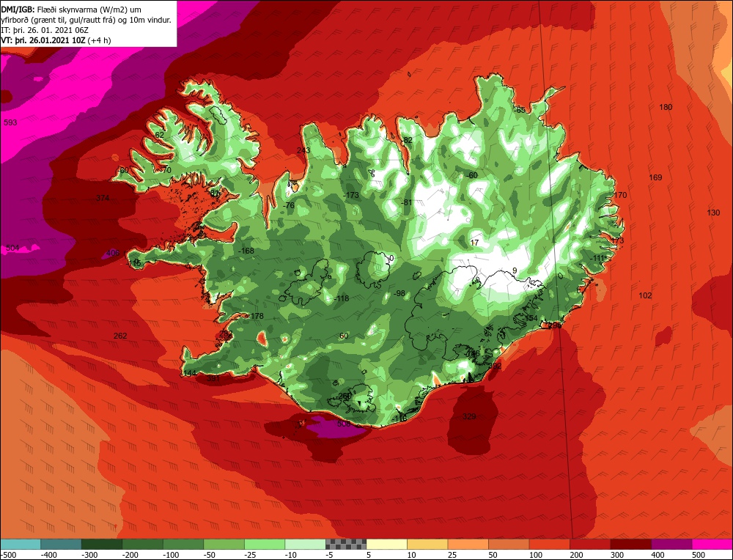Click the 374 flux value label

pos(103,198)
